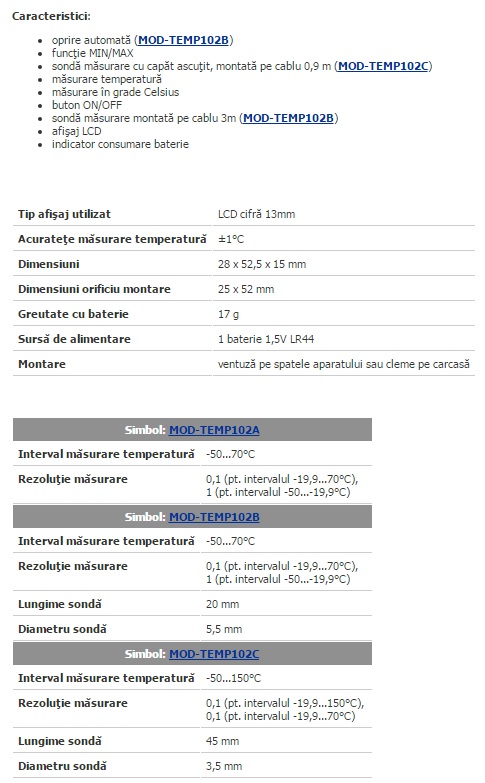
Task: Click the 'Greutate cu baterie' row label
Action: pyautogui.click(x=73, y=314)
